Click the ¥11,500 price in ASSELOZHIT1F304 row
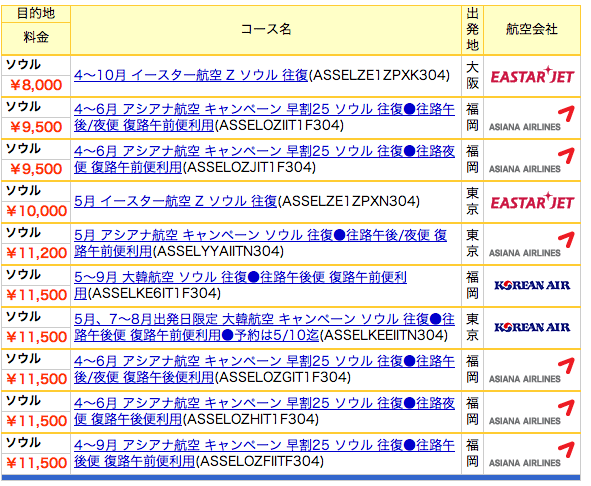 tap(37, 421)
